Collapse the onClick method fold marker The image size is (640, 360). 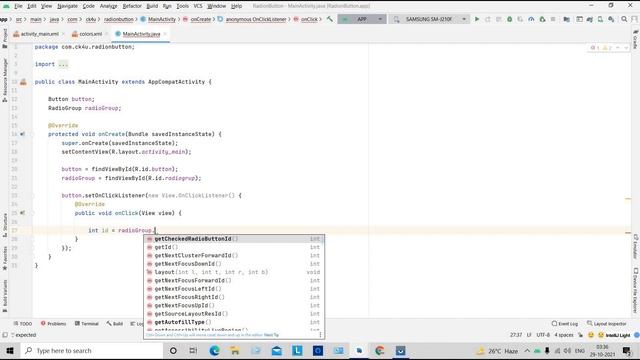click(32, 213)
